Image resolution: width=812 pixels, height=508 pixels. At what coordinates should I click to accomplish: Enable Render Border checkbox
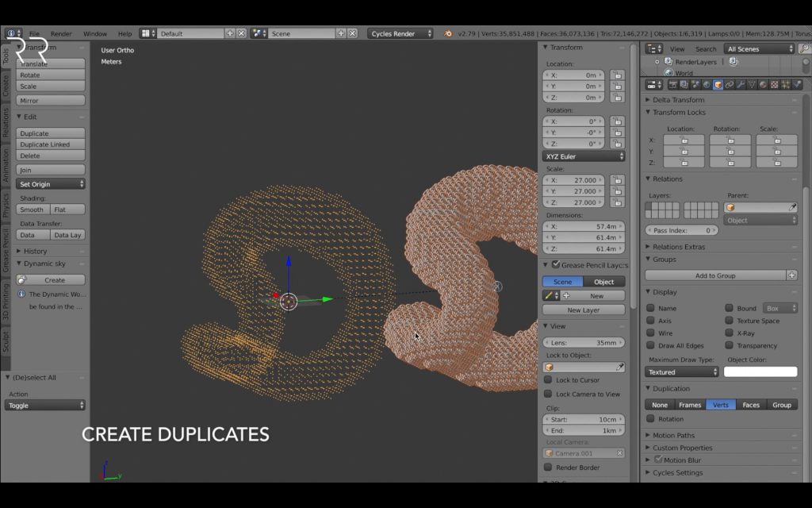click(548, 467)
